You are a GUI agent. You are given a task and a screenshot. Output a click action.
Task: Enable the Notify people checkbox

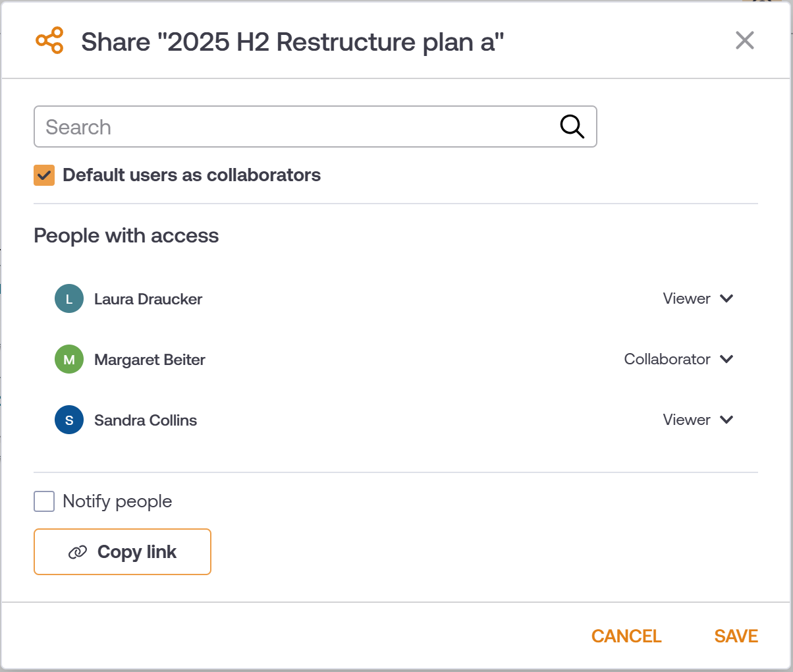coord(44,501)
